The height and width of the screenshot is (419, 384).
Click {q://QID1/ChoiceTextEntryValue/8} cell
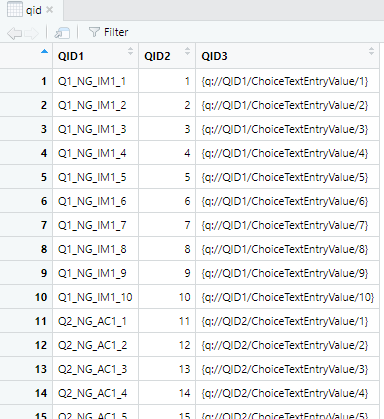pyautogui.click(x=287, y=249)
